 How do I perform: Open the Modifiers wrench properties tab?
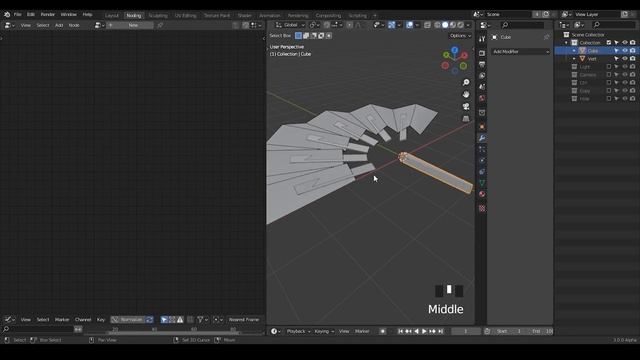(x=482, y=138)
